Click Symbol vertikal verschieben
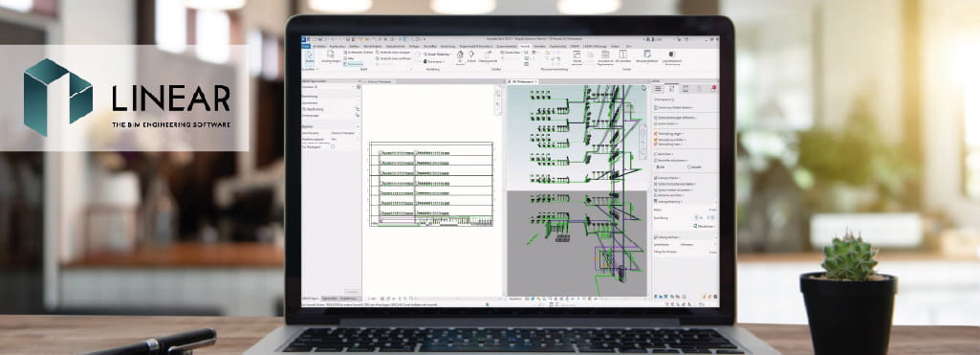 pos(673,190)
